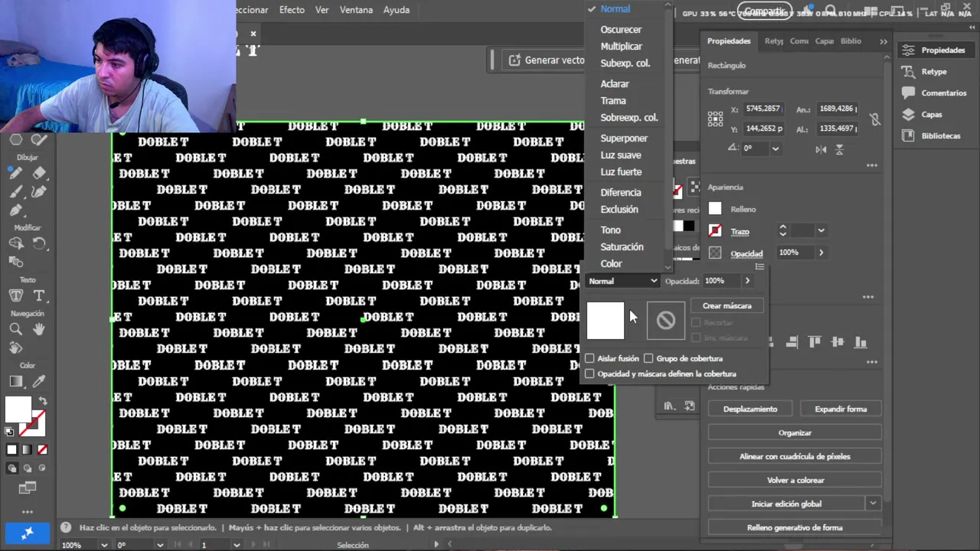
Task: Open the Bibliotecas panel from sidebar
Action: [x=940, y=135]
